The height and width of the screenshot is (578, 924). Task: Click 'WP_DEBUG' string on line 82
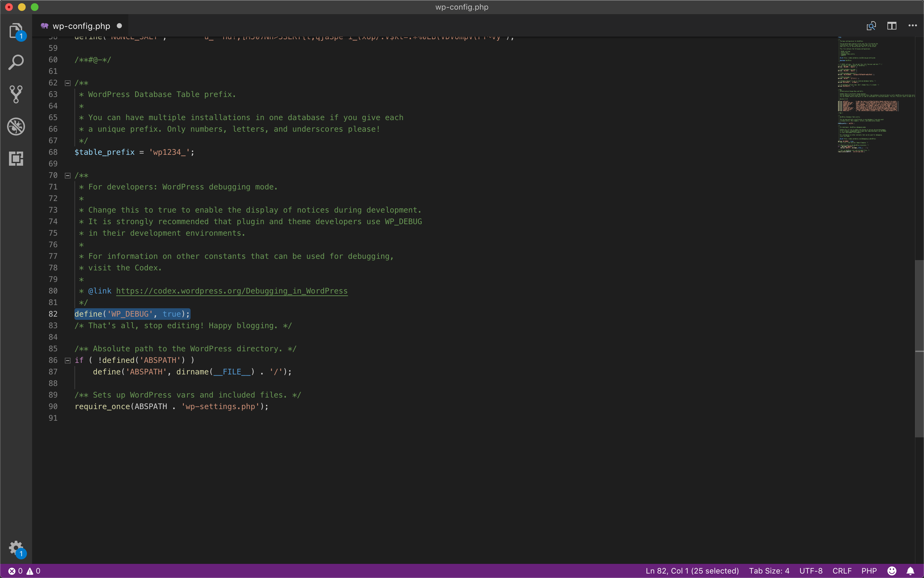click(130, 314)
